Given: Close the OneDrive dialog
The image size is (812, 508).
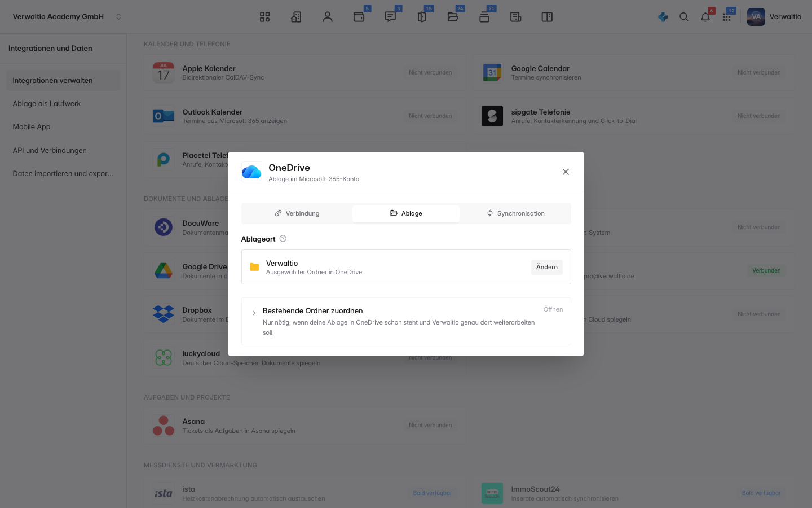Looking at the screenshot, I should coord(566,172).
